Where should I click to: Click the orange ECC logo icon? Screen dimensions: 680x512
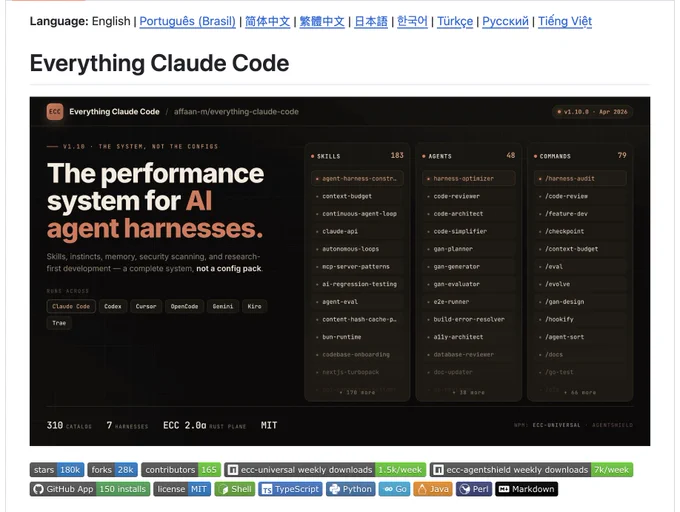pos(55,111)
